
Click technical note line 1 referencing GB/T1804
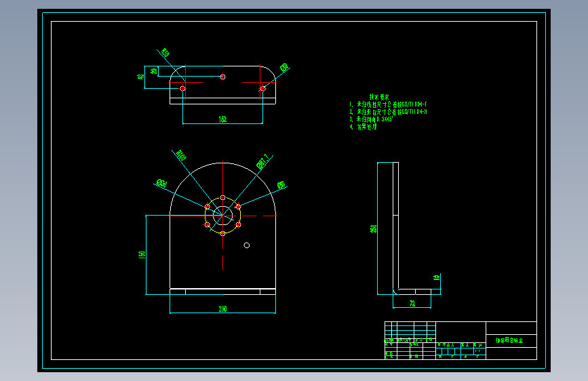coord(388,104)
